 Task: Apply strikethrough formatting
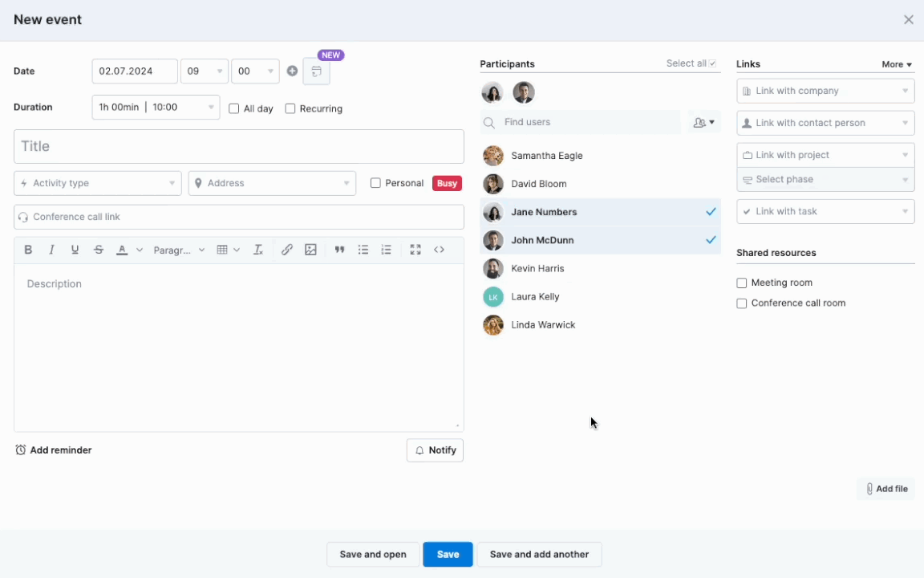(x=99, y=250)
